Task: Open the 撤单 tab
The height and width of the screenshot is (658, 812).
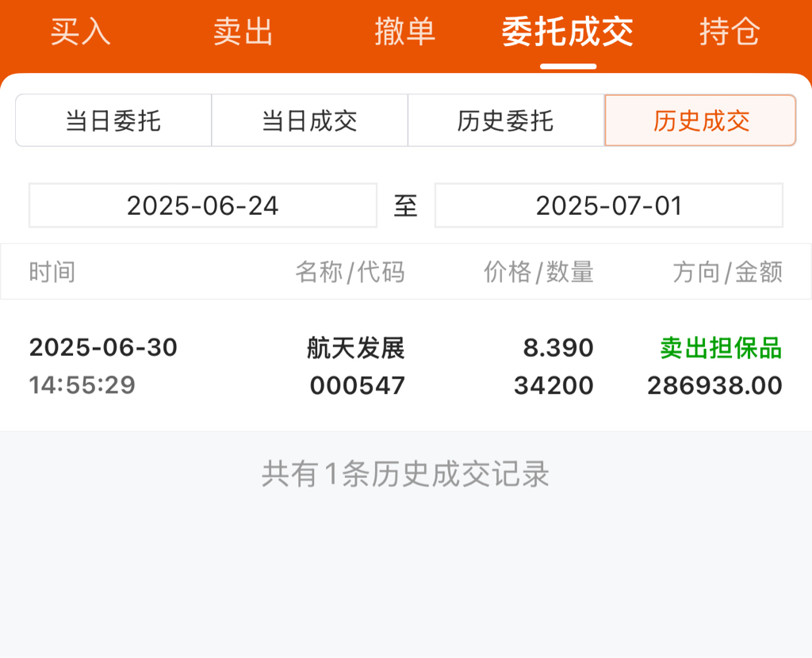Action: (405, 32)
